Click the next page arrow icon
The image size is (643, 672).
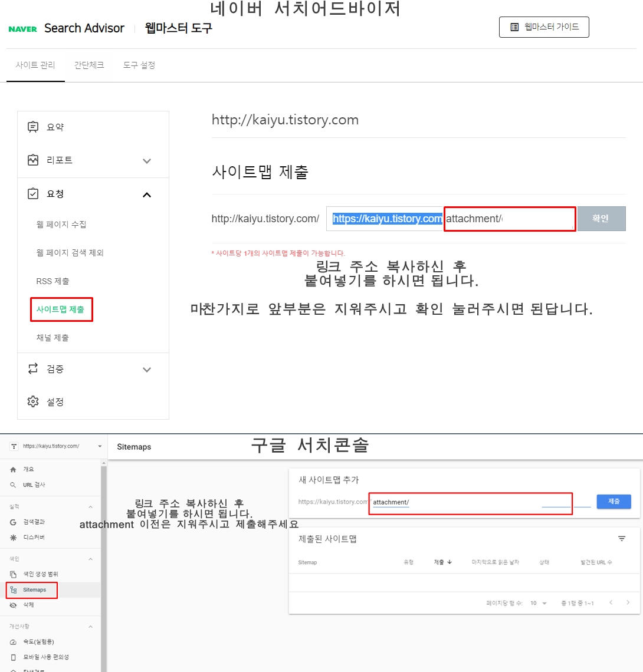(x=628, y=602)
